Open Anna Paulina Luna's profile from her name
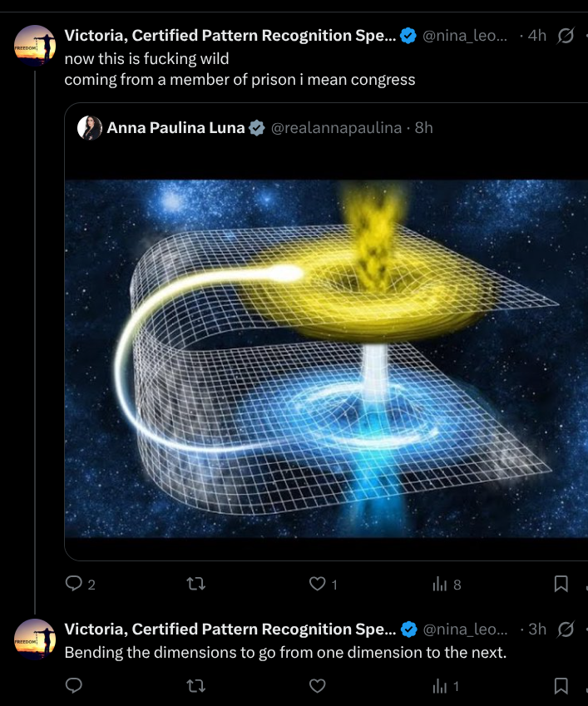The image size is (588, 706). click(175, 128)
